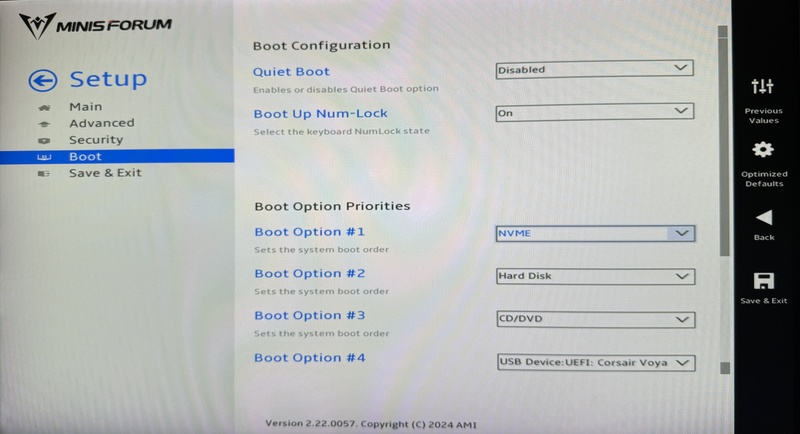Click the Boot menu icon
Viewport: 800px width, 434px height.
point(44,157)
